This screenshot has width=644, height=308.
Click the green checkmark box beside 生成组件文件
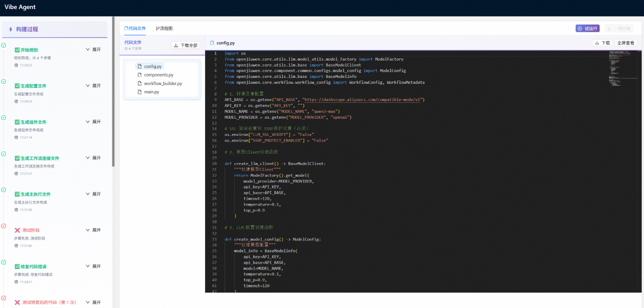pos(17,122)
